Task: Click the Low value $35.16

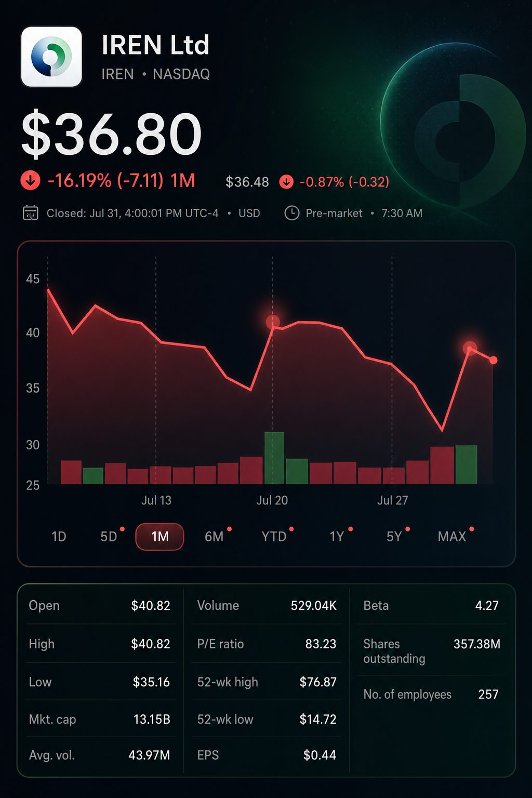Action: point(151,682)
